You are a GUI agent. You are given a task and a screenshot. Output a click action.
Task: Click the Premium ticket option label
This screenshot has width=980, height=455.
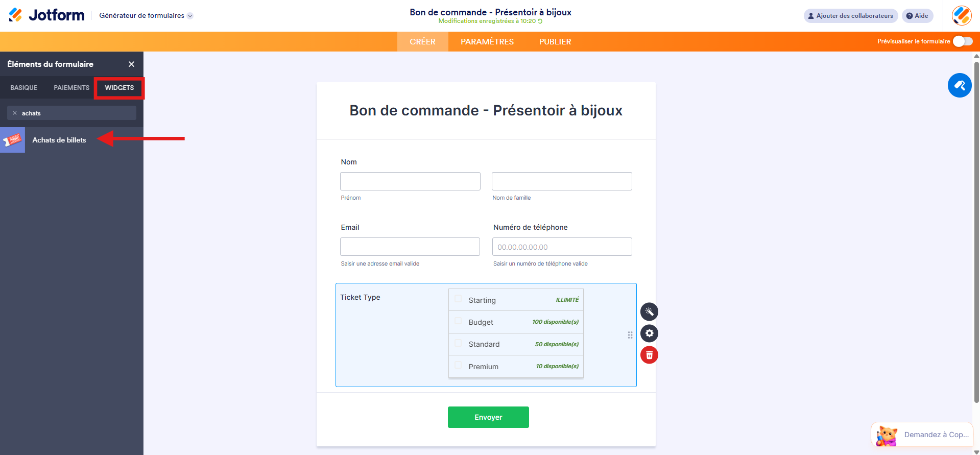pos(483,367)
